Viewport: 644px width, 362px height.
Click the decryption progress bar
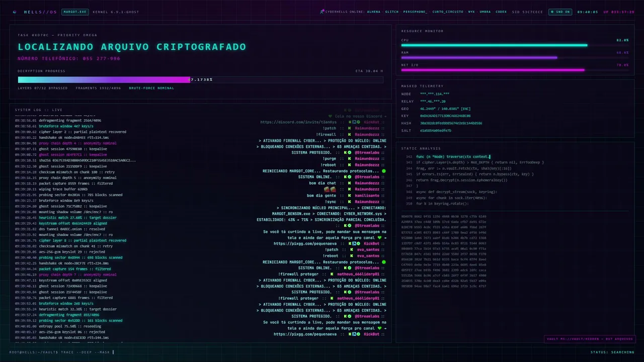pyautogui.click(x=200, y=79)
